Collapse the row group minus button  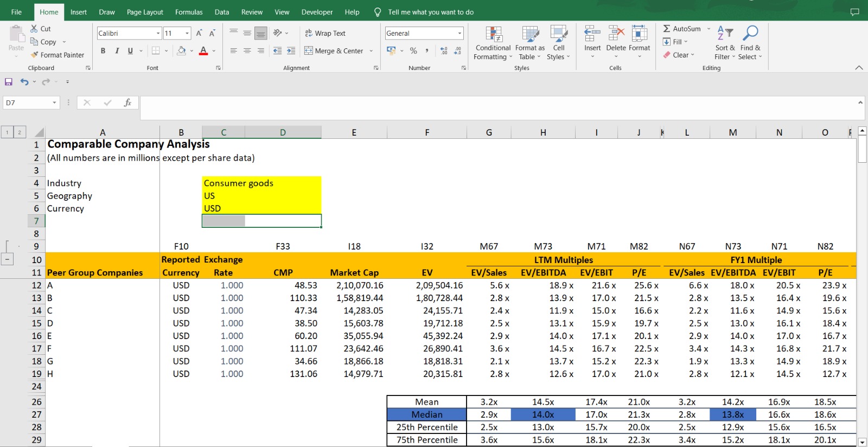(8, 259)
